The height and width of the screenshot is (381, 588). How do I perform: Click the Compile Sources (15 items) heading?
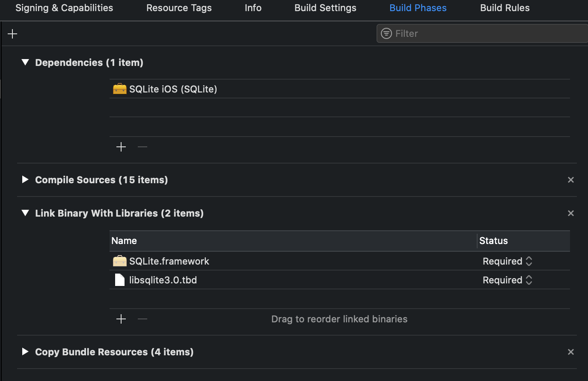[101, 180]
